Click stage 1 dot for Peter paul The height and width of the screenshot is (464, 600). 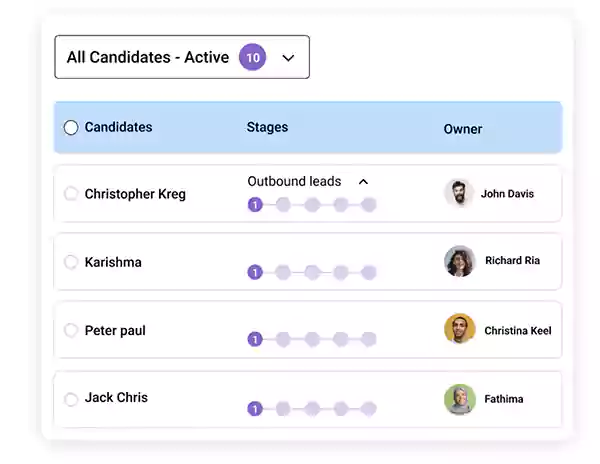point(255,339)
